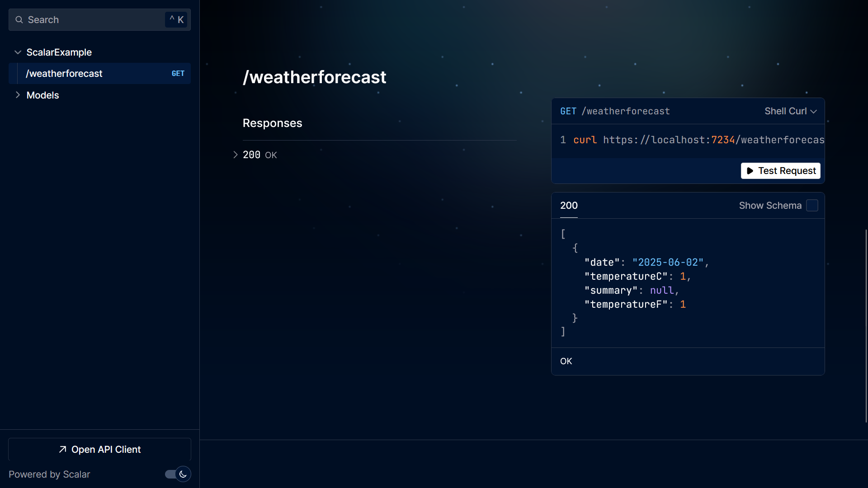The image size is (868, 488).
Task: Click the Ctrl K shortcut badge
Action: click(176, 20)
